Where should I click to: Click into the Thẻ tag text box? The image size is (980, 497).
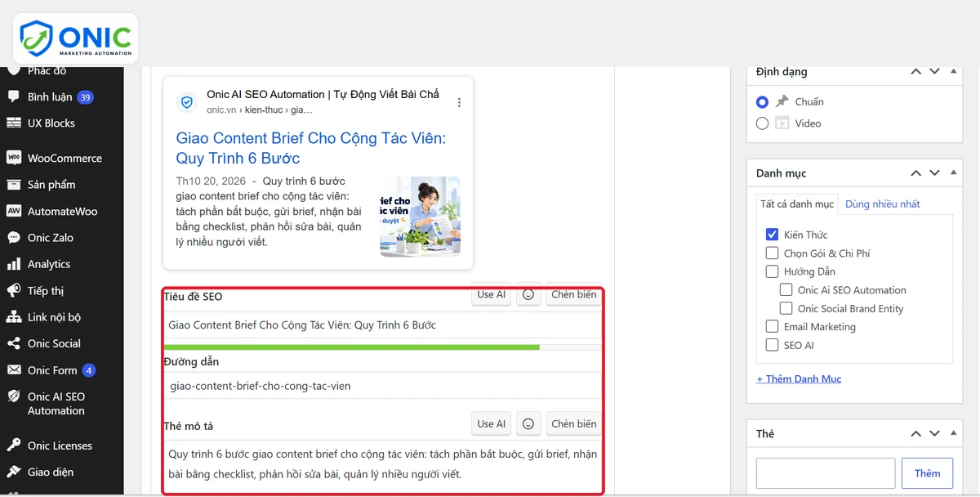point(826,473)
